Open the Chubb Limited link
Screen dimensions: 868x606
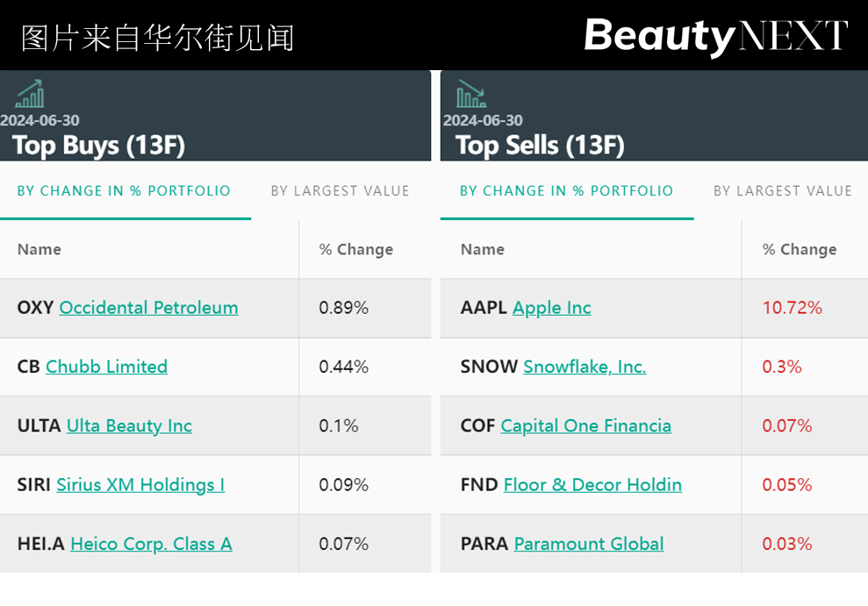106,367
